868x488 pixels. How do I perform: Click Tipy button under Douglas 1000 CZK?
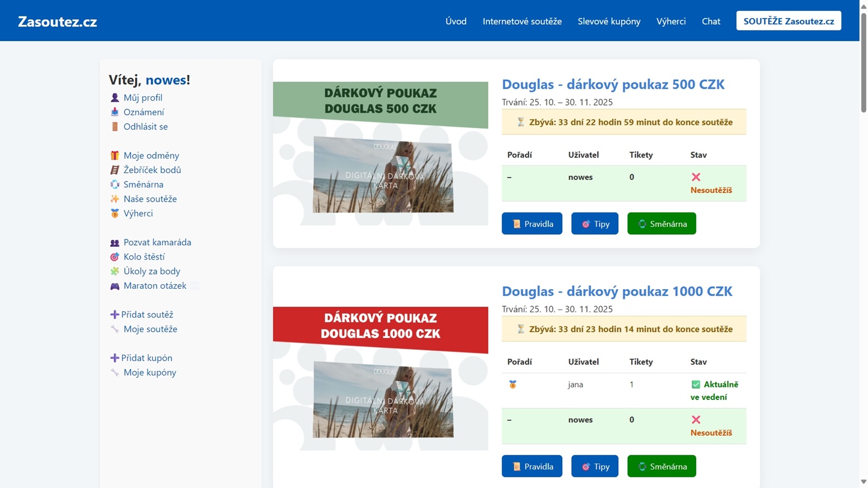594,467
